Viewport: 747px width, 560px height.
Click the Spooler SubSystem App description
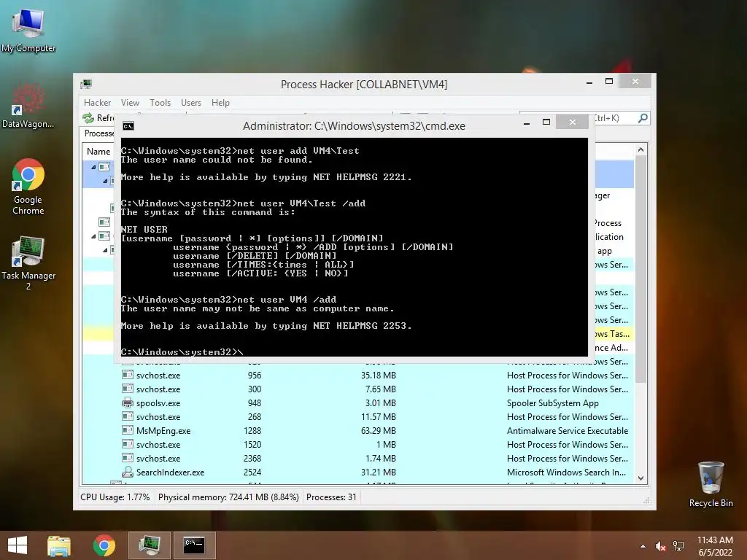[x=553, y=402]
